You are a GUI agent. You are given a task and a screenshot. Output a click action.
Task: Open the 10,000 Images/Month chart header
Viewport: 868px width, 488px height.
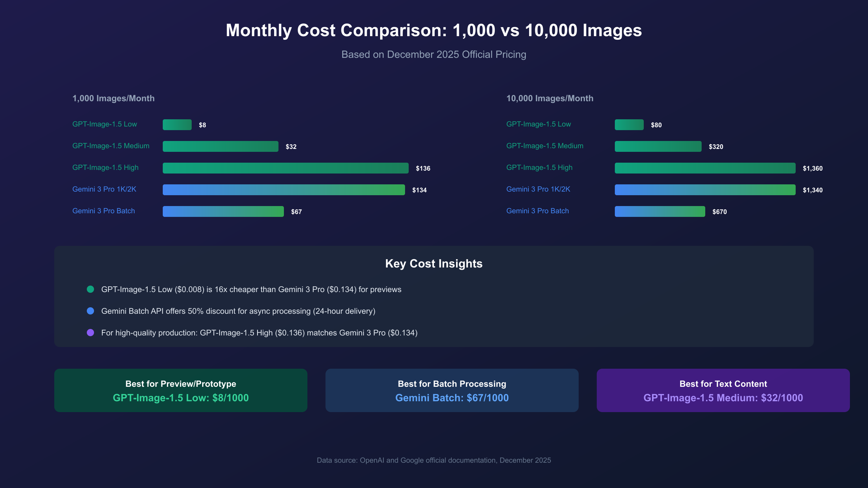pyautogui.click(x=549, y=98)
